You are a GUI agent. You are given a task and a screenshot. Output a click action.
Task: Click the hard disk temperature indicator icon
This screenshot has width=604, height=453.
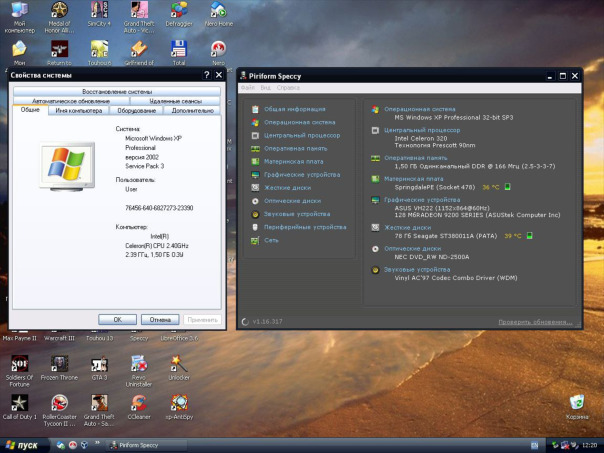tap(530, 236)
